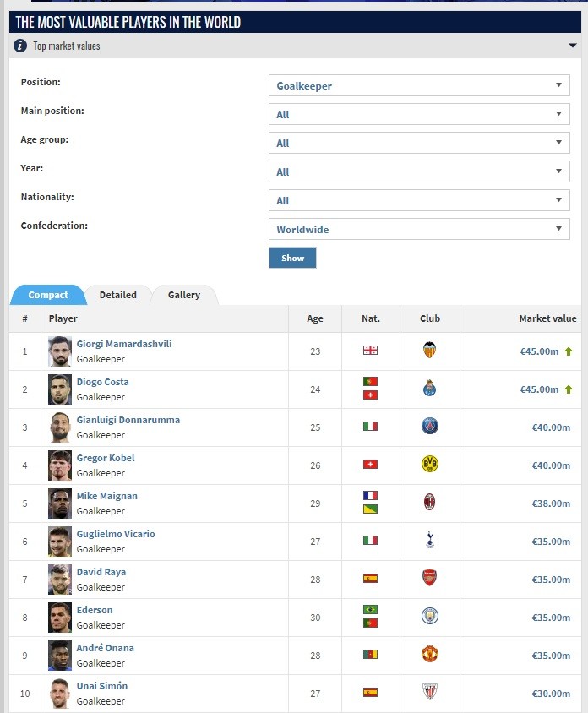The width and height of the screenshot is (588, 713).
Task: Click the info icon beside Top market values
Action: click(20, 46)
